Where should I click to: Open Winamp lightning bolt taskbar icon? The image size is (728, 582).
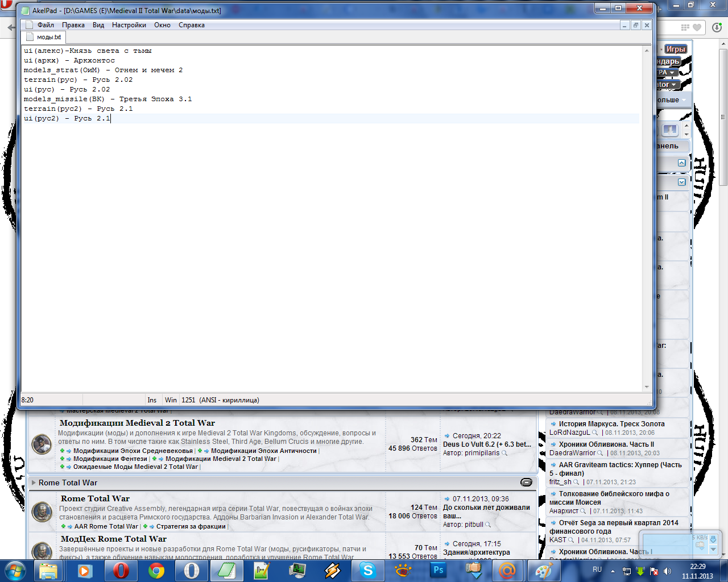[332, 570]
